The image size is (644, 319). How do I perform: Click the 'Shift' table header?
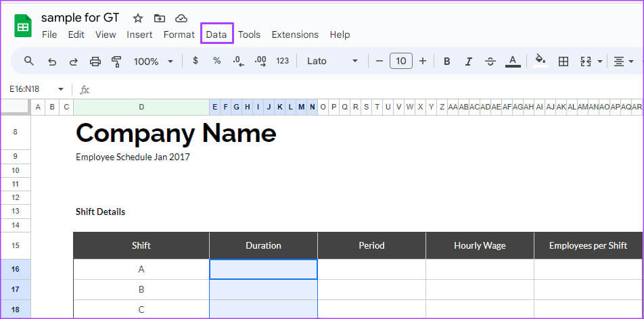[x=141, y=245]
